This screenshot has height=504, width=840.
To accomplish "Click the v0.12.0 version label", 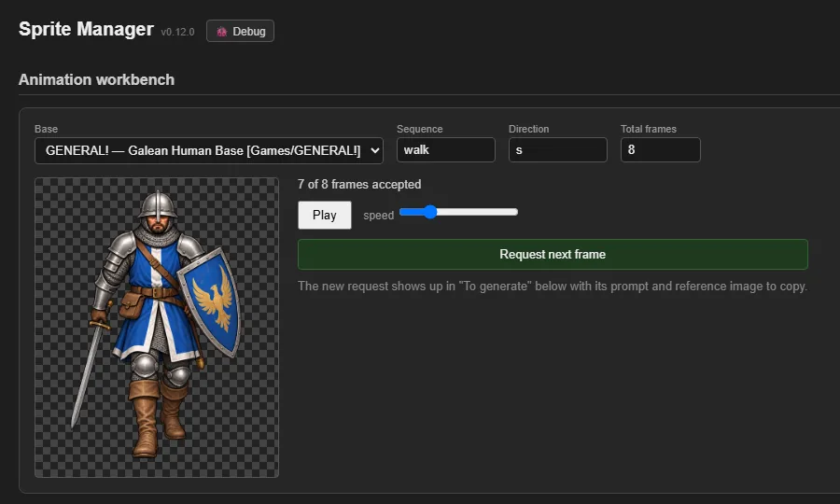I will 177,32.
